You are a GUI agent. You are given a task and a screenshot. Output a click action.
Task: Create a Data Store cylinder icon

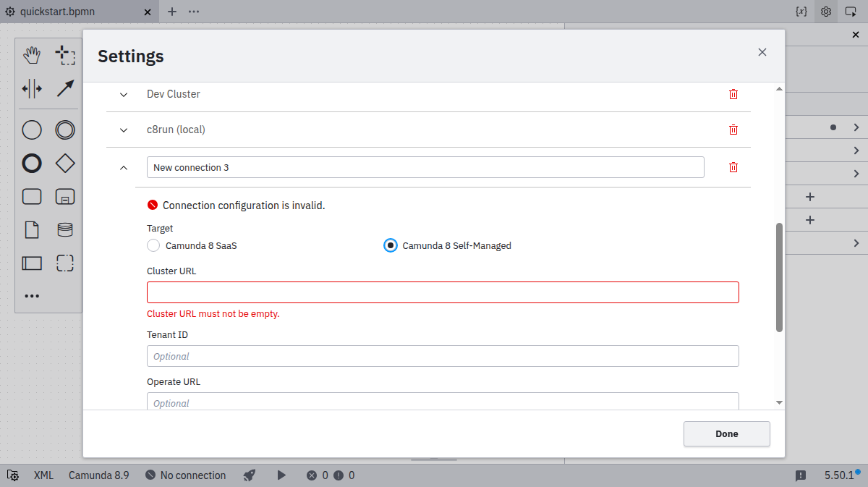[65, 230]
